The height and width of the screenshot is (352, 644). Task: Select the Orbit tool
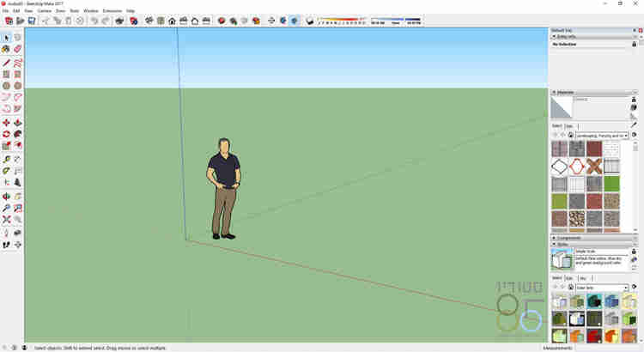[6, 197]
